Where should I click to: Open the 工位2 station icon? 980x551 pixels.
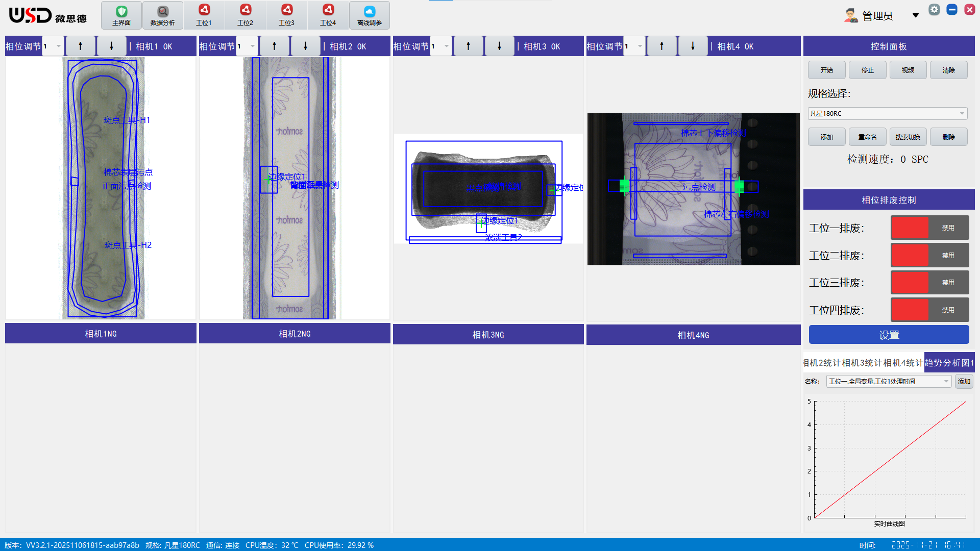point(246,15)
